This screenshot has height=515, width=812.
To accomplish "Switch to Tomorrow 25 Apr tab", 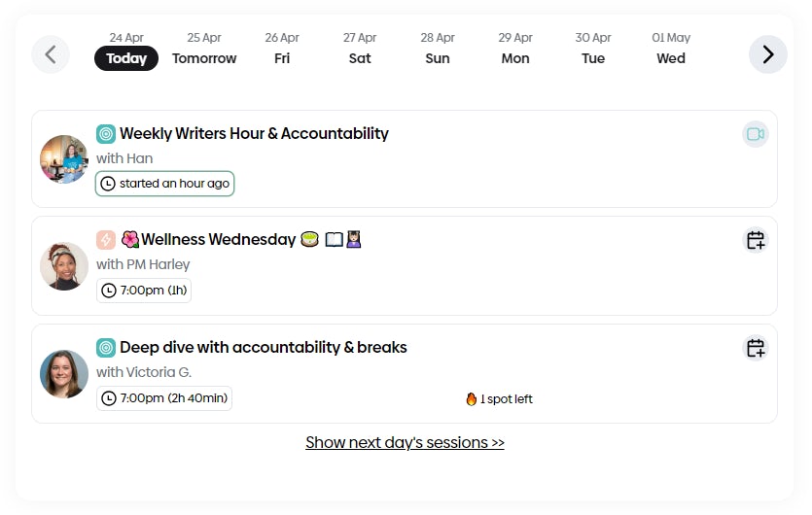I will pos(204,50).
